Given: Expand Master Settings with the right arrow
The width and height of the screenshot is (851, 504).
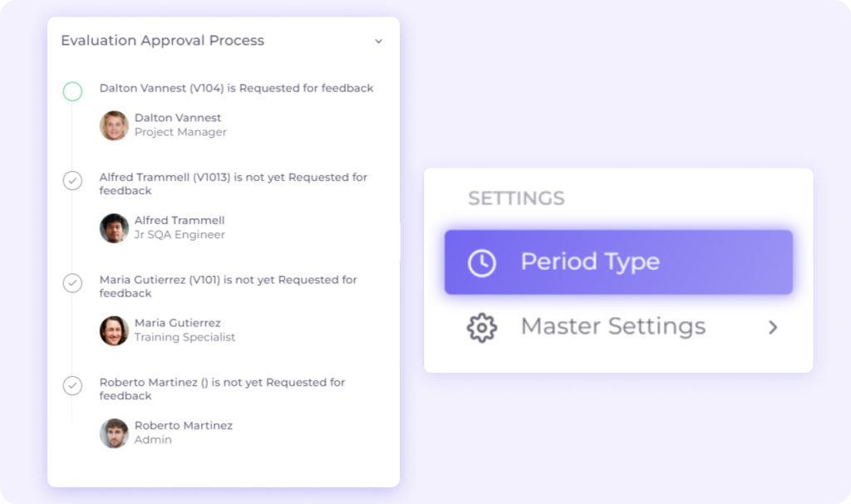Looking at the screenshot, I should click(x=773, y=327).
